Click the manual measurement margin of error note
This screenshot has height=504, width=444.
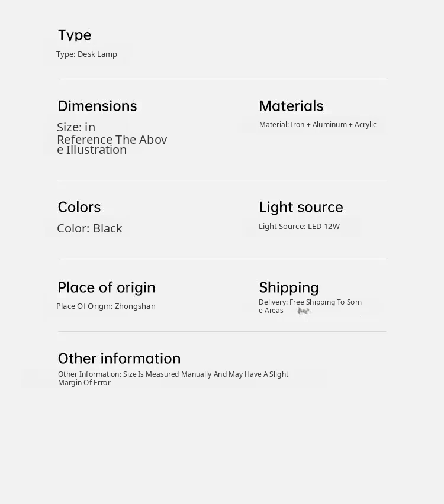[x=173, y=378]
